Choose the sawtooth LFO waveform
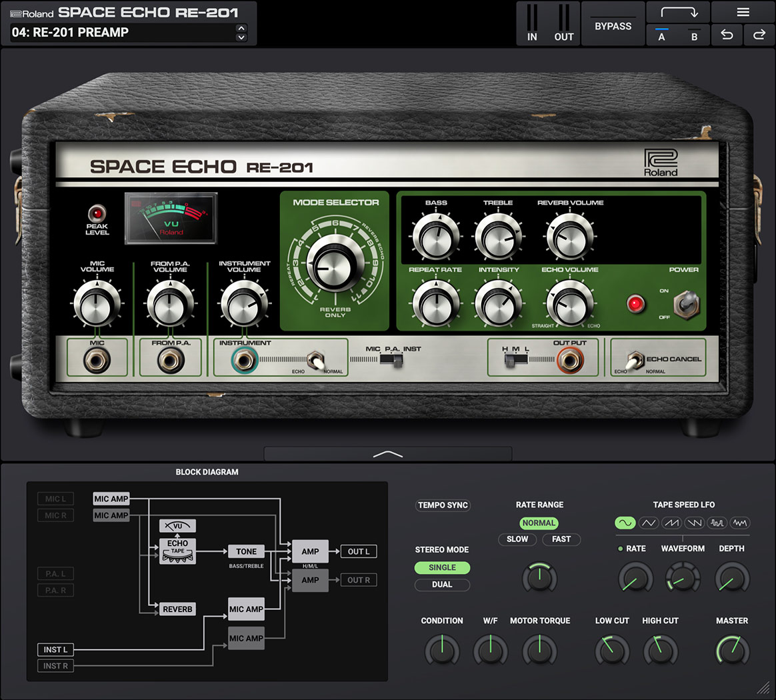 [x=671, y=523]
